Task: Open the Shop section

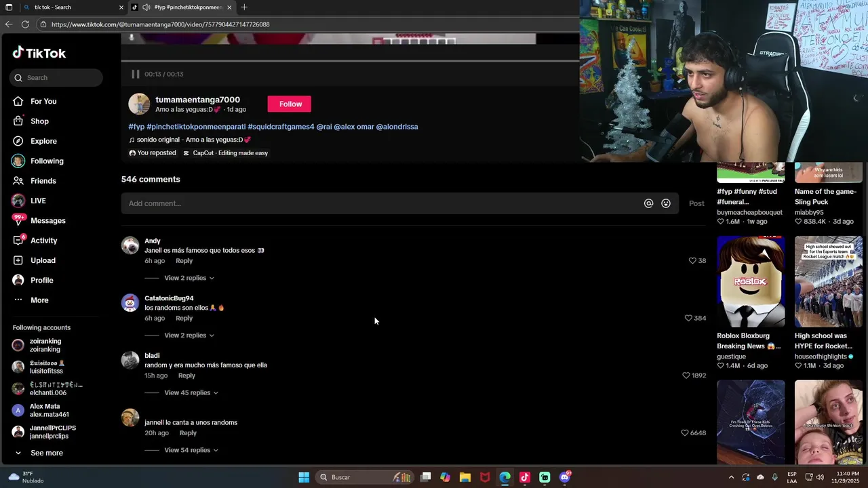Action: (39, 121)
